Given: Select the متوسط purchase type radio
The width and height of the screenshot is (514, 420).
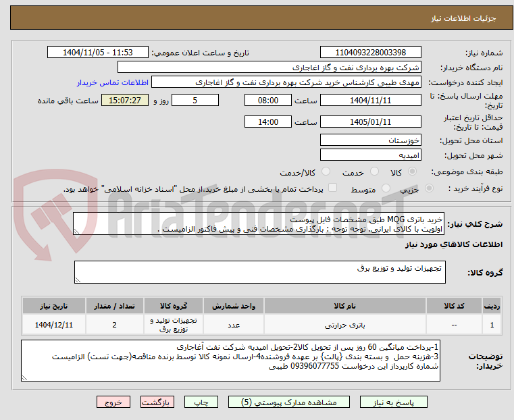Looking at the screenshot, I should click(x=386, y=188).
